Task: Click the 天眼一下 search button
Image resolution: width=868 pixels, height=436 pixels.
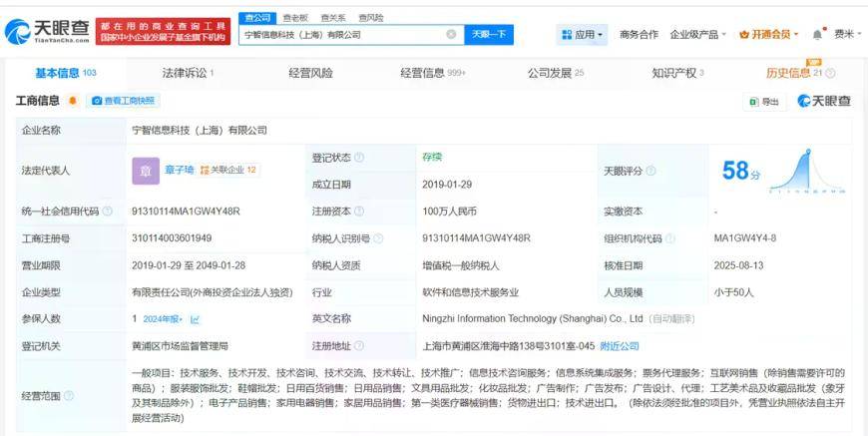Action: tap(489, 34)
